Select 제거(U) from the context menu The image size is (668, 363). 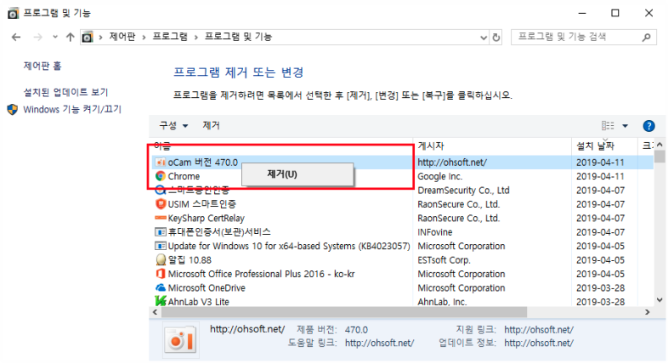[x=297, y=174]
